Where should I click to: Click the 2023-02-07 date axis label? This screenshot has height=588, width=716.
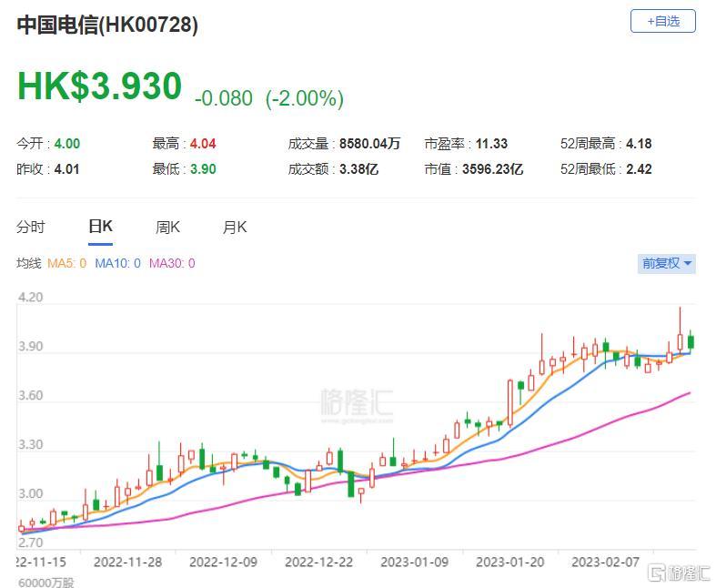[x=606, y=562]
